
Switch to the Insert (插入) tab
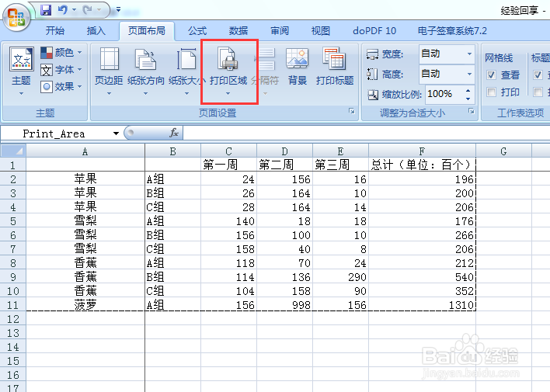96,31
